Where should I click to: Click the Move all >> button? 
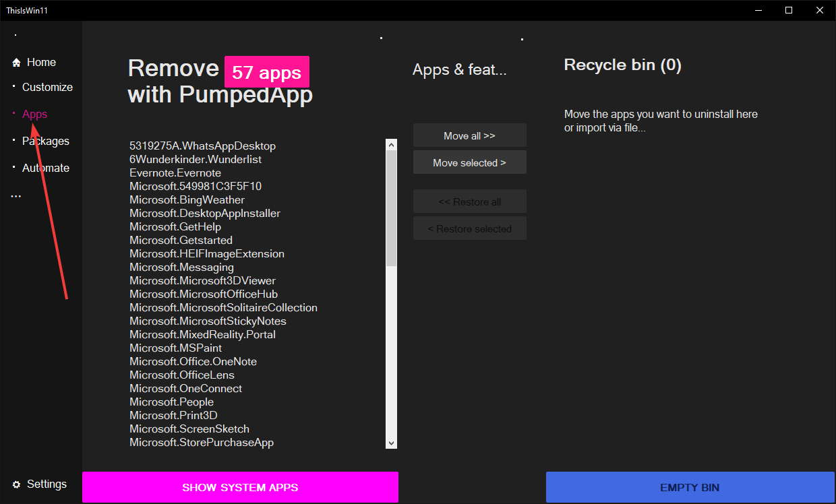coord(470,135)
